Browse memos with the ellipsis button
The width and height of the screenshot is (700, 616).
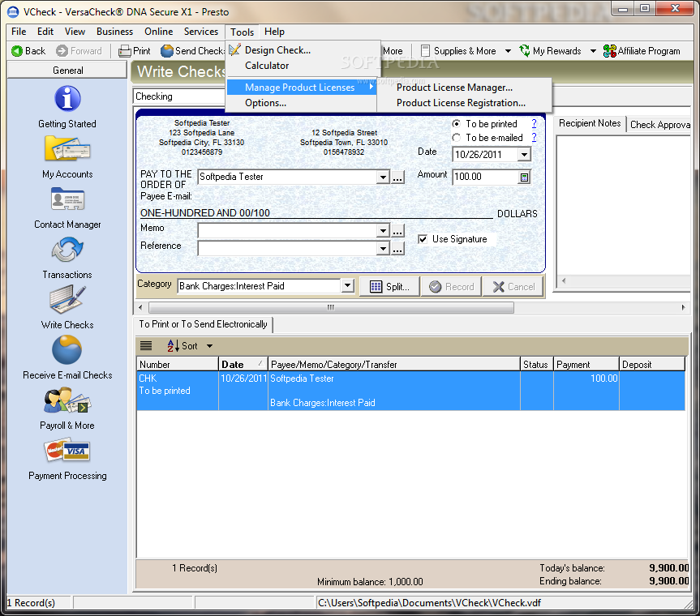coord(397,231)
